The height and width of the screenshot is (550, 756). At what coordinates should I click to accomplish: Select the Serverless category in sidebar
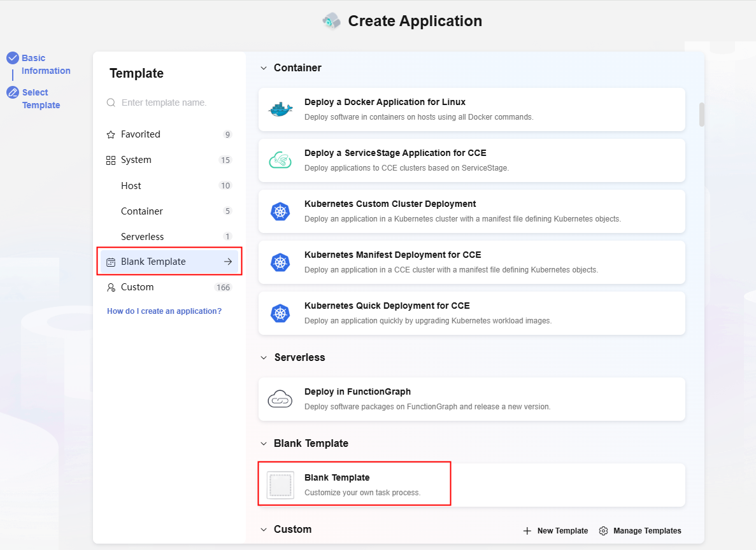pyautogui.click(x=169, y=237)
